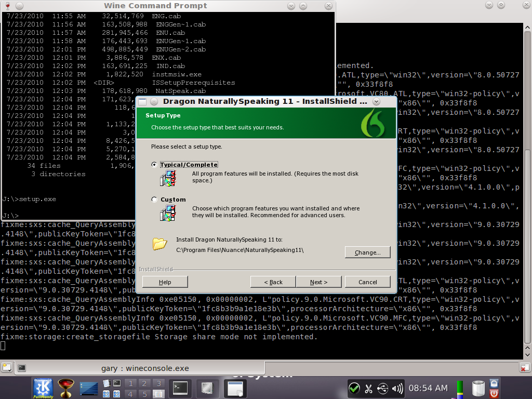
Task: Open the USB device notifier tray icon
Action: click(383, 389)
